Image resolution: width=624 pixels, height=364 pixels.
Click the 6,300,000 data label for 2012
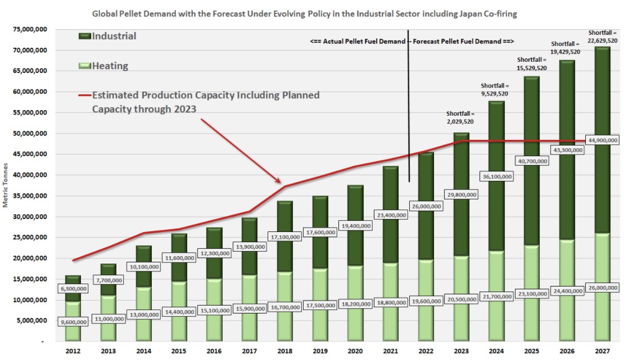74,289
